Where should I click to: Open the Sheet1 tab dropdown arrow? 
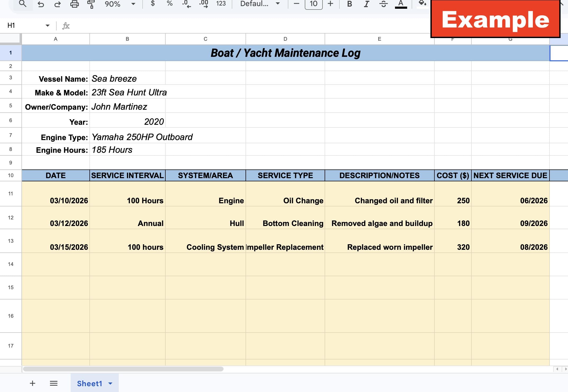pos(110,384)
